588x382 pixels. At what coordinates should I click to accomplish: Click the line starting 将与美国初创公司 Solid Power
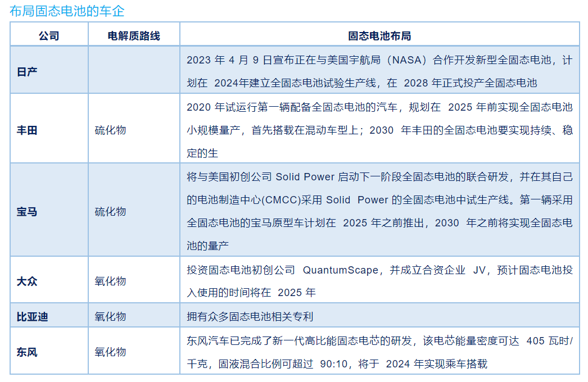(x=379, y=176)
